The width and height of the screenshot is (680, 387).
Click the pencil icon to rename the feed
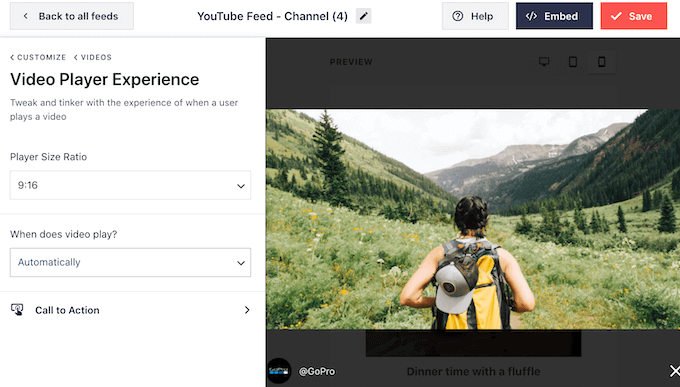pos(363,16)
